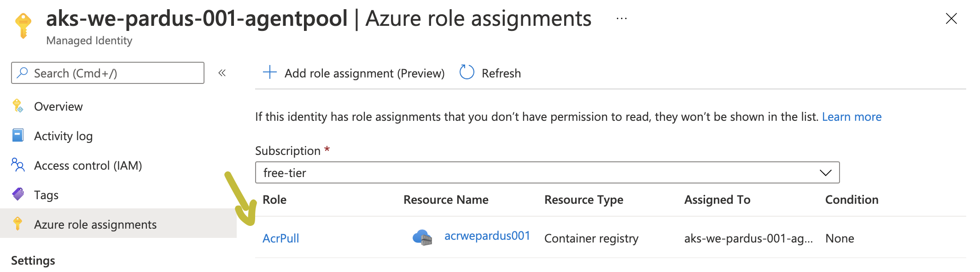Click the plus icon for adding role assignment

pyautogui.click(x=269, y=72)
